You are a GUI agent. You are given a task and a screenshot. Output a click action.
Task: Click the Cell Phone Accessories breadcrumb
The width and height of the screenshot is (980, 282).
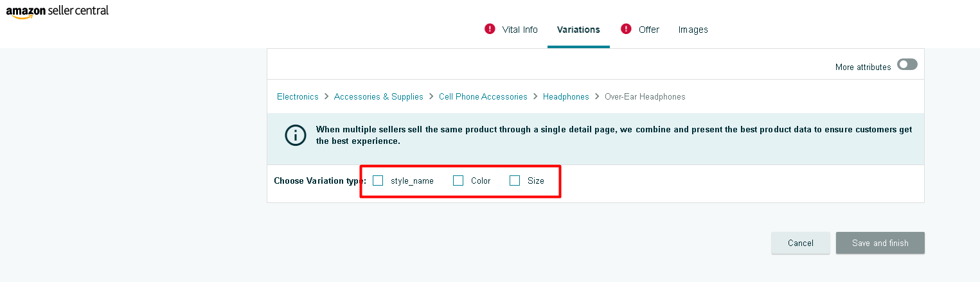pos(483,96)
